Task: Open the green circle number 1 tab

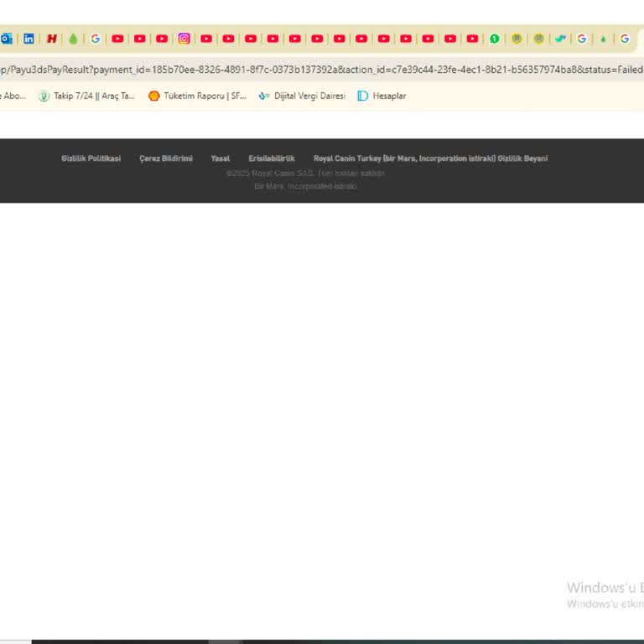Action: (495, 39)
